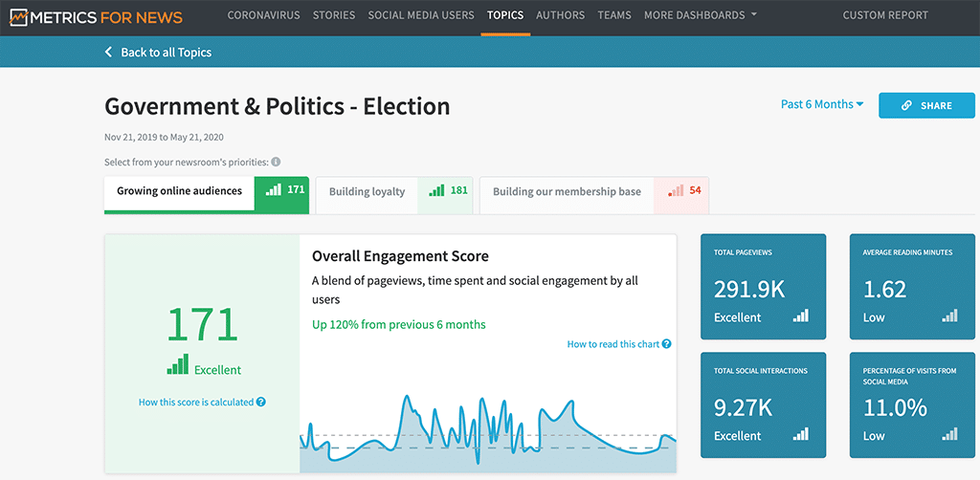
Task: Click bars icon in Average Reading Minutes card
Action: (949, 316)
